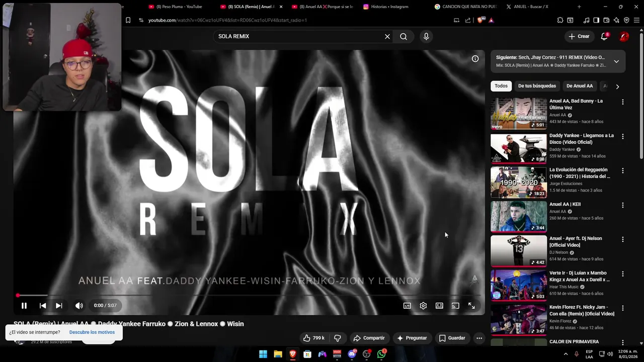The image size is (644, 362).
Task: Open File Explorer from taskbar
Action: pyautogui.click(x=278, y=354)
